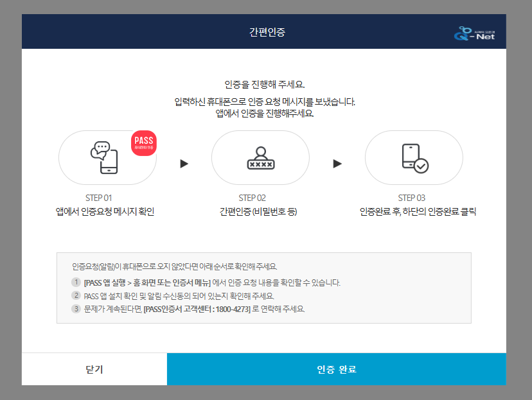
Task: Click the text 앱에서 인증요청 메시지 확인
Action: click(105, 211)
